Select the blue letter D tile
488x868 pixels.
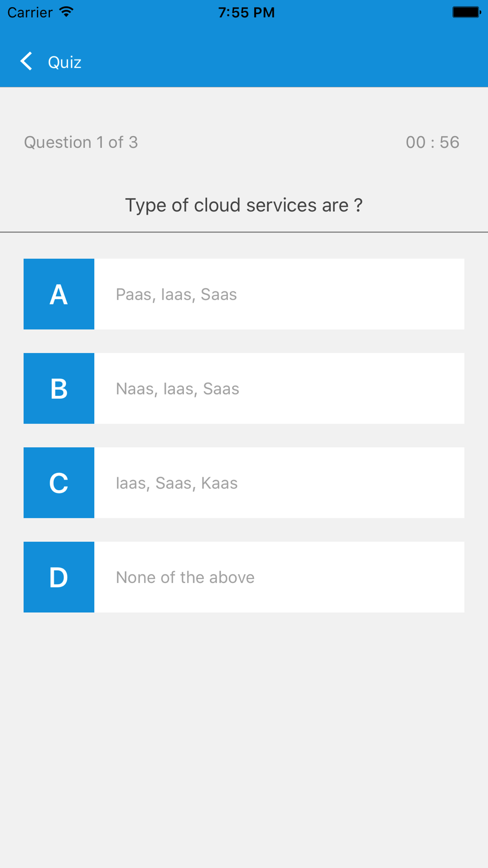tap(59, 577)
